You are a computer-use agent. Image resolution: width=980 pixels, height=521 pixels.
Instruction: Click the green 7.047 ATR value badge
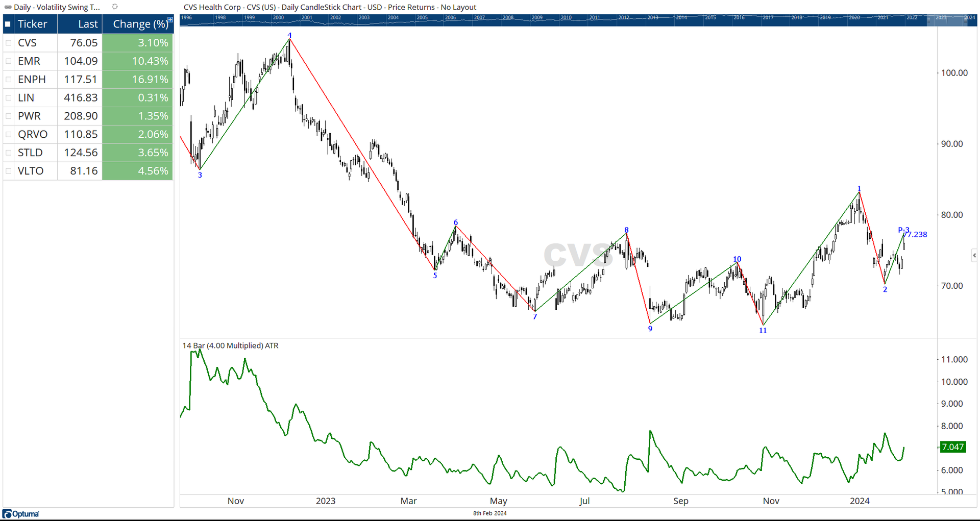pyautogui.click(x=952, y=447)
